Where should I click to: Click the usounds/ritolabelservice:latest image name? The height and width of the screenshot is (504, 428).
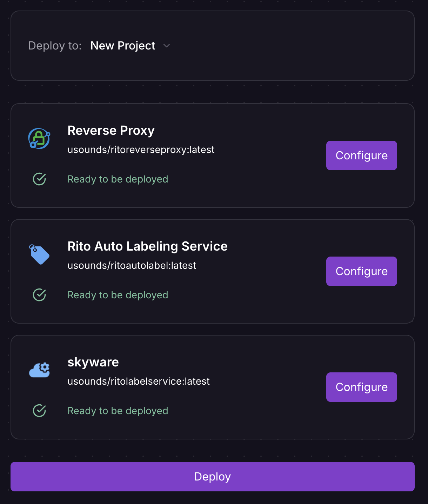click(138, 382)
